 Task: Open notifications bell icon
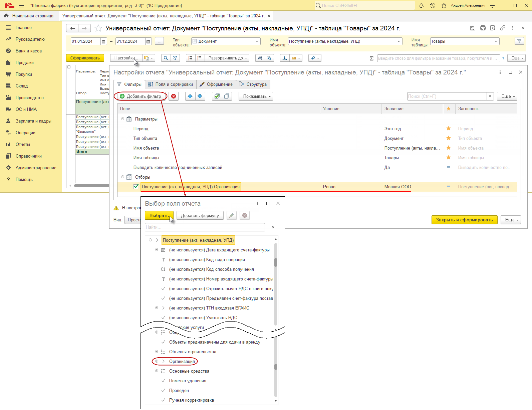tap(421, 5)
